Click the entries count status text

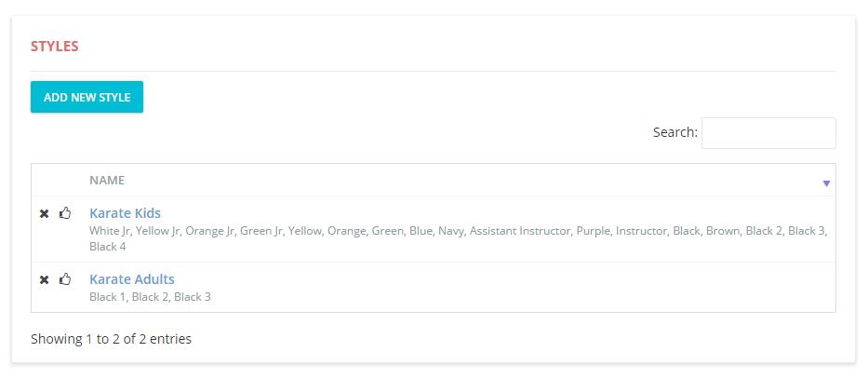(x=111, y=339)
